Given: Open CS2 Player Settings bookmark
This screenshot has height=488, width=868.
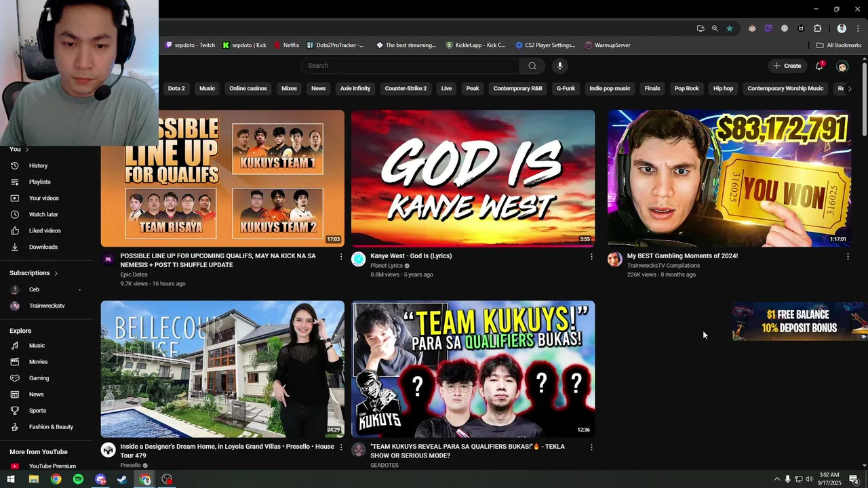Looking at the screenshot, I should coord(545,45).
